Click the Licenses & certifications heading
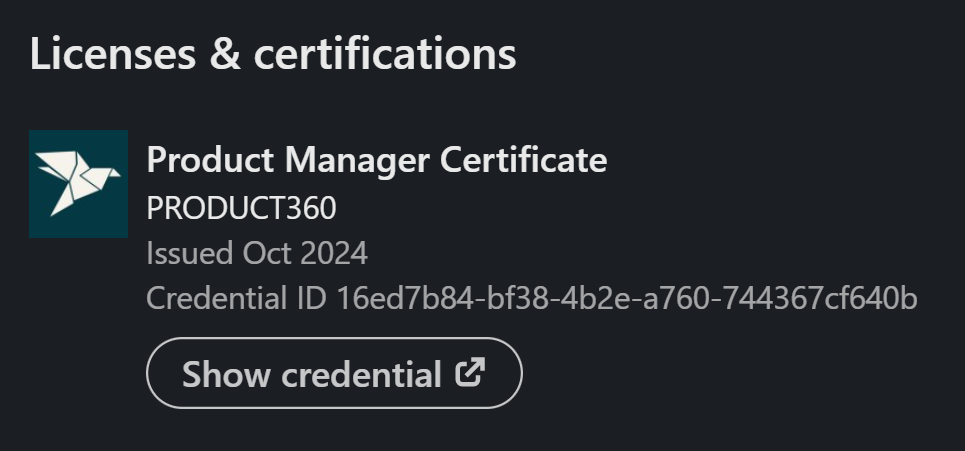This screenshot has width=965, height=451. coord(273,54)
